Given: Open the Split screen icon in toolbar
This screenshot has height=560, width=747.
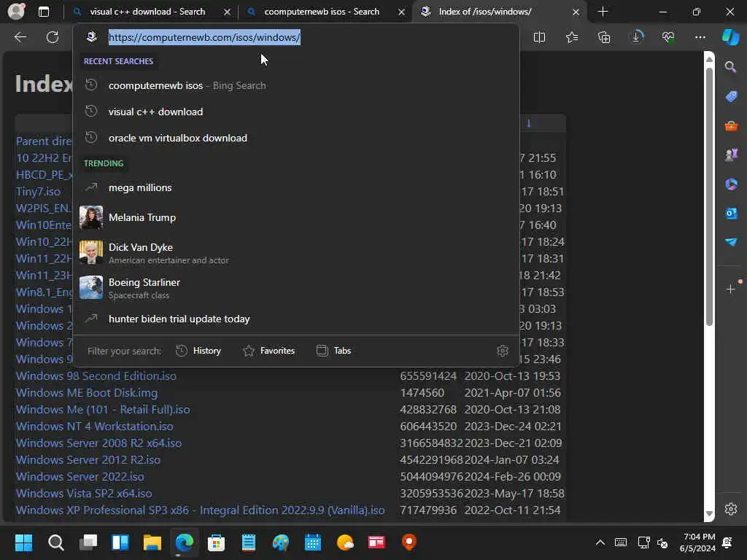Looking at the screenshot, I should pos(539,37).
